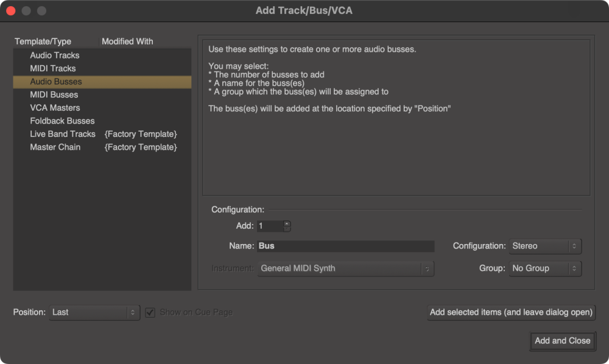Select Audio Tracks template type

tap(55, 55)
